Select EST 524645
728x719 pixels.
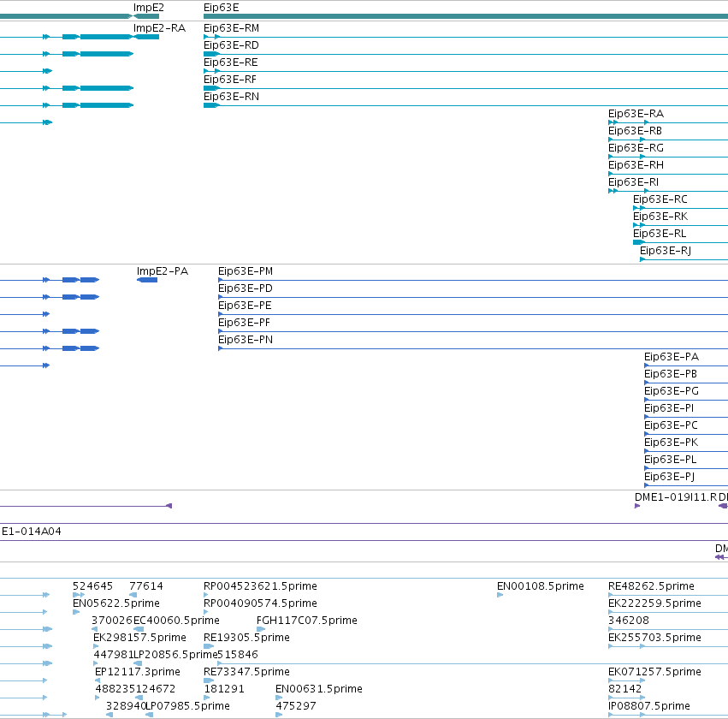click(93, 586)
